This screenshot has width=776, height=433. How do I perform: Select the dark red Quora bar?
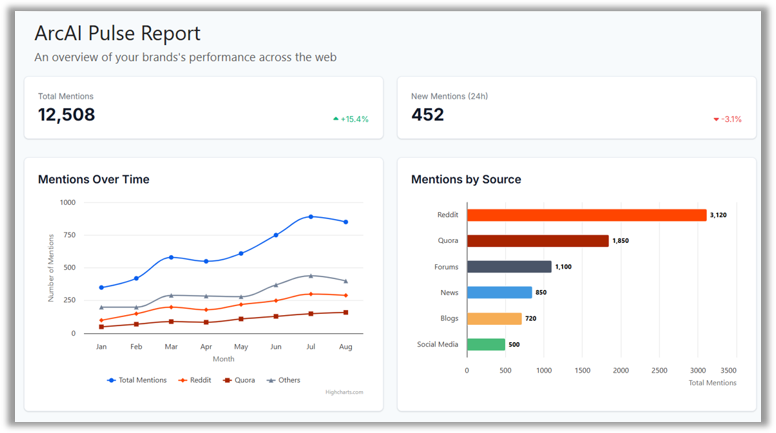coord(537,241)
